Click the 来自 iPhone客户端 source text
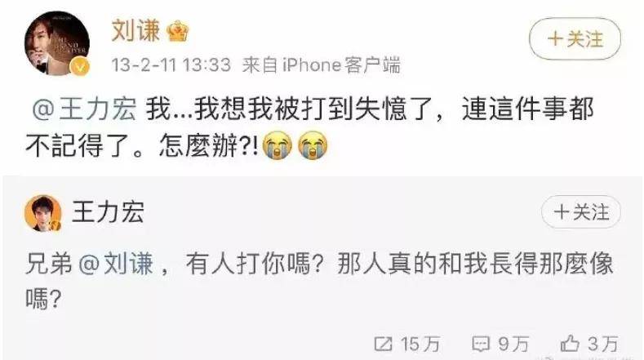644x360 pixels. (321, 65)
